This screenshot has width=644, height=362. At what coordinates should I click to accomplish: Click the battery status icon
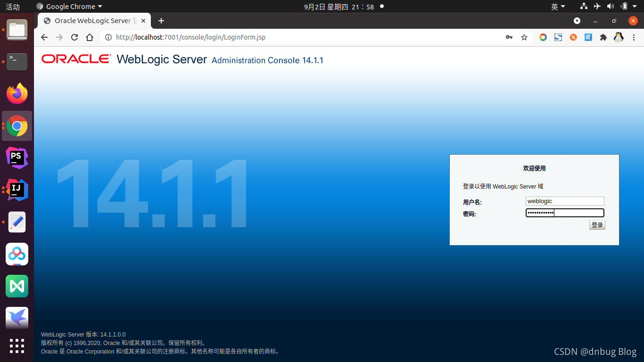pyautogui.click(x=624, y=6)
